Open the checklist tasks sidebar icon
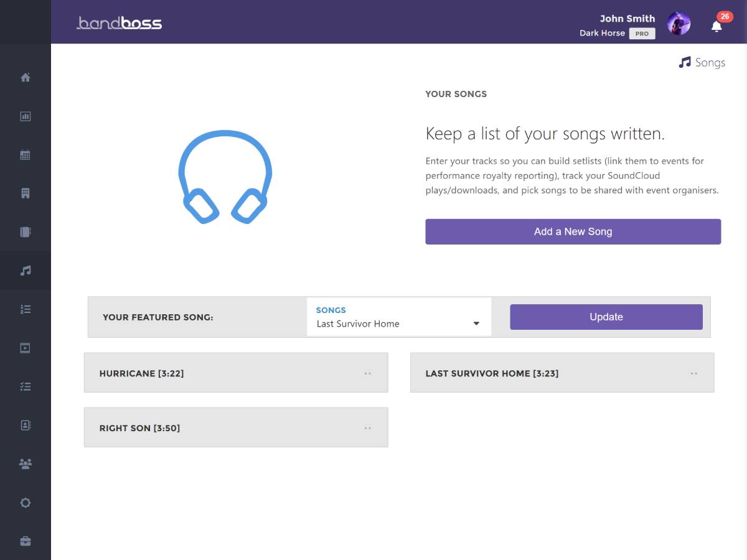Image resolution: width=747 pixels, height=560 pixels. coord(26,386)
